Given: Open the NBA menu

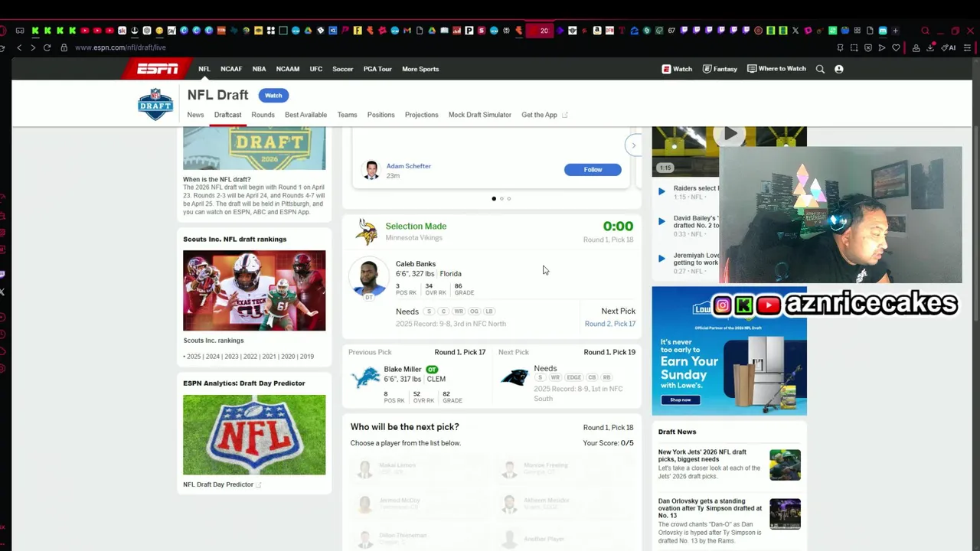Looking at the screenshot, I should 260,69.
